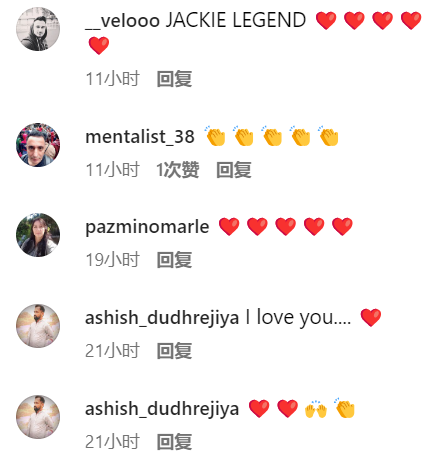Image resolution: width=435 pixels, height=467 pixels.
Task: Open the 11小时 timestamp on __velooo's comment
Action: pos(112,79)
